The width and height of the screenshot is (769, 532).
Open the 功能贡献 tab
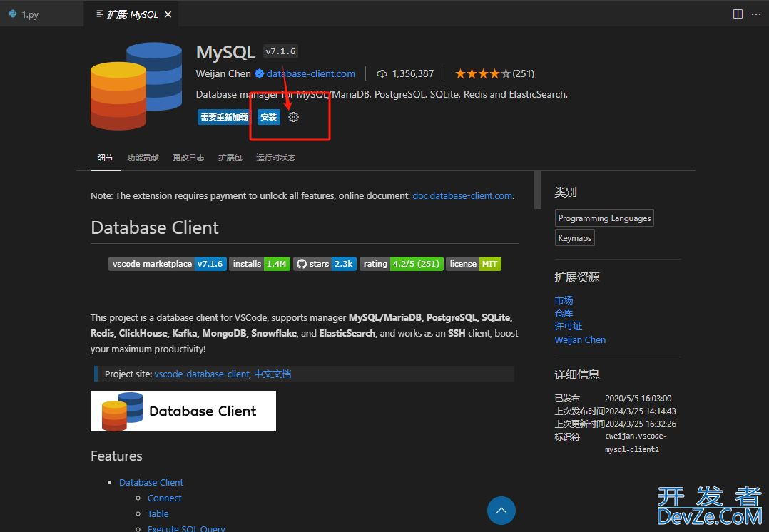(x=143, y=158)
